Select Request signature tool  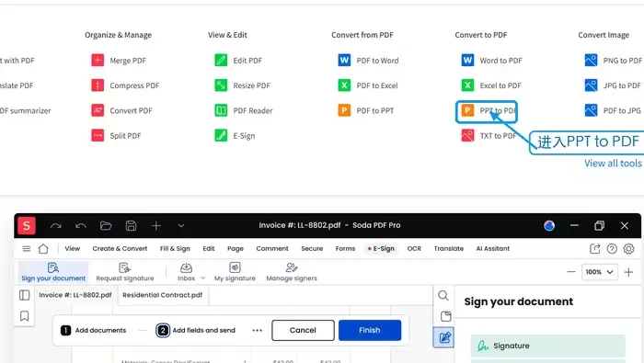click(125, 272)
